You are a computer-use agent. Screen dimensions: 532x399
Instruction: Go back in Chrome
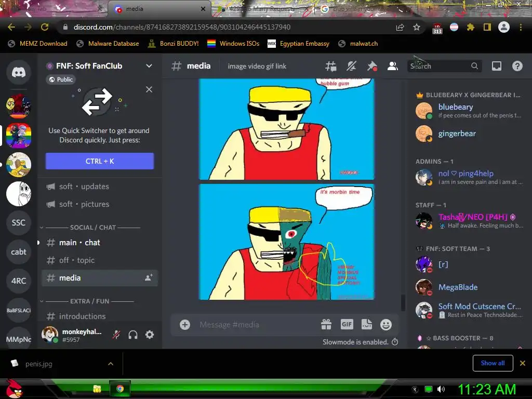pyautogui.click(x=11, y=27)
